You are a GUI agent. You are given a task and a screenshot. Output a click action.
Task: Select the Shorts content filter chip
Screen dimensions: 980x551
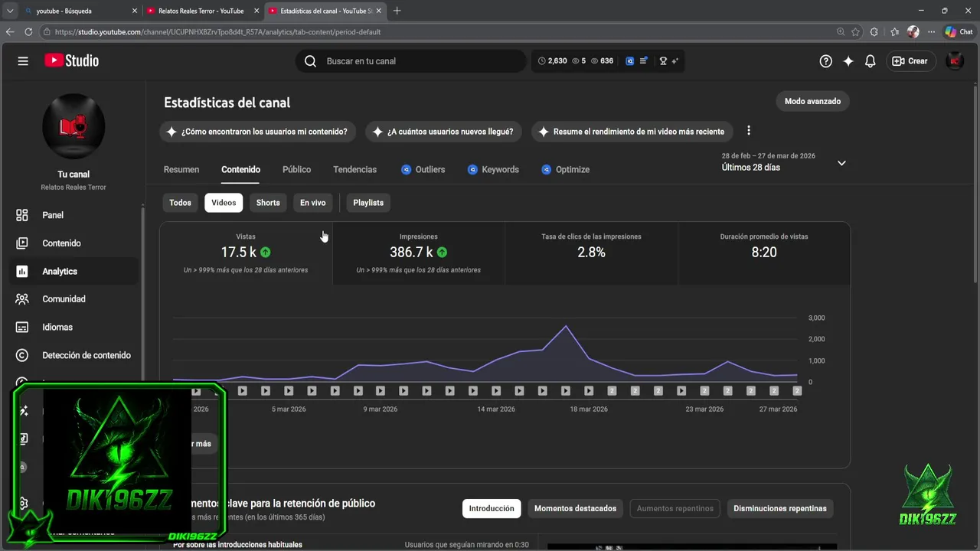pyautogui.click(x=268, y=203)
